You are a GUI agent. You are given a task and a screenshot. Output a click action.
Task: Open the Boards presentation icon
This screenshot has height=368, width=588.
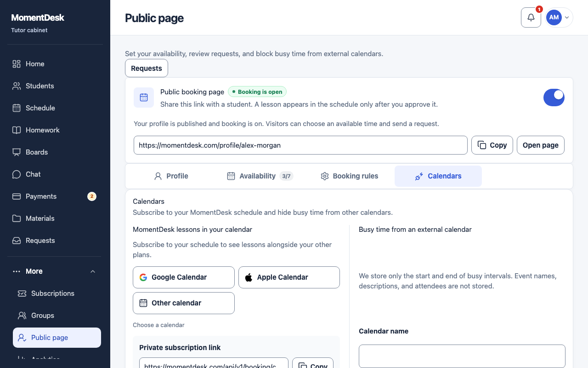point(17,152)
